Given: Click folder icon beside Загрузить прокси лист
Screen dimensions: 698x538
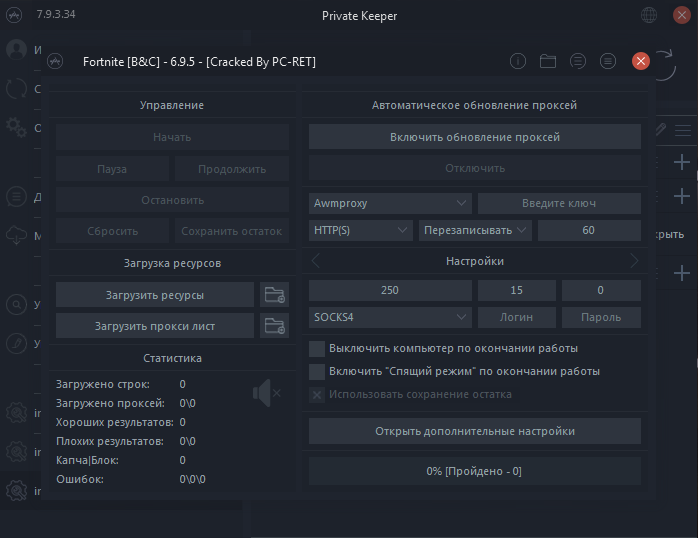Looking at the screenshot, I should [x=273, y=326].
